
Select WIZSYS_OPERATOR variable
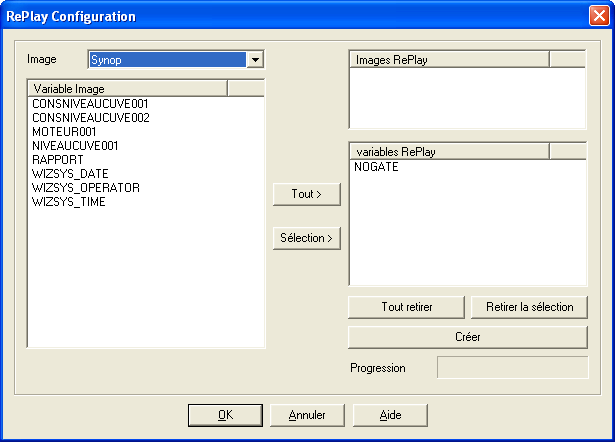click(85, 188)
